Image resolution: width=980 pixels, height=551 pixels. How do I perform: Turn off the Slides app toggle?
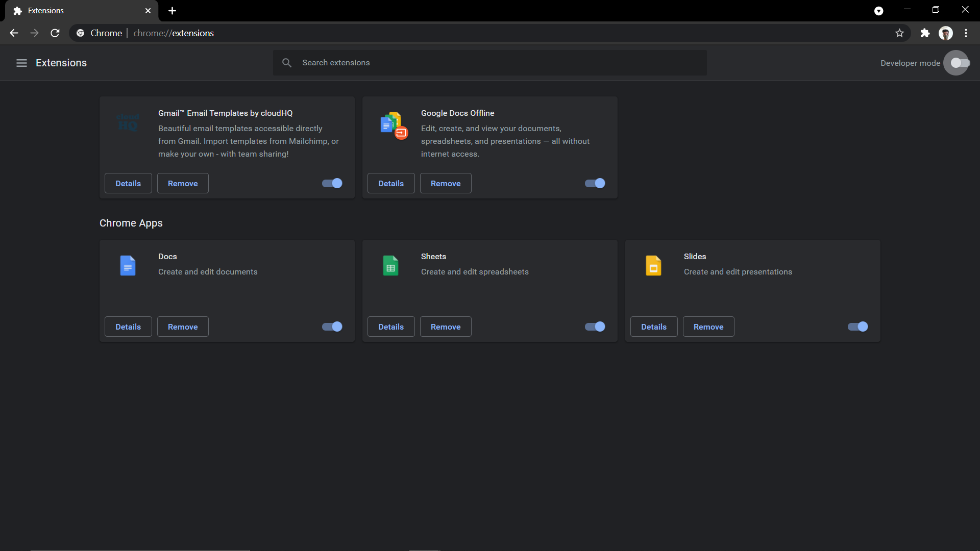coord(858,327)
